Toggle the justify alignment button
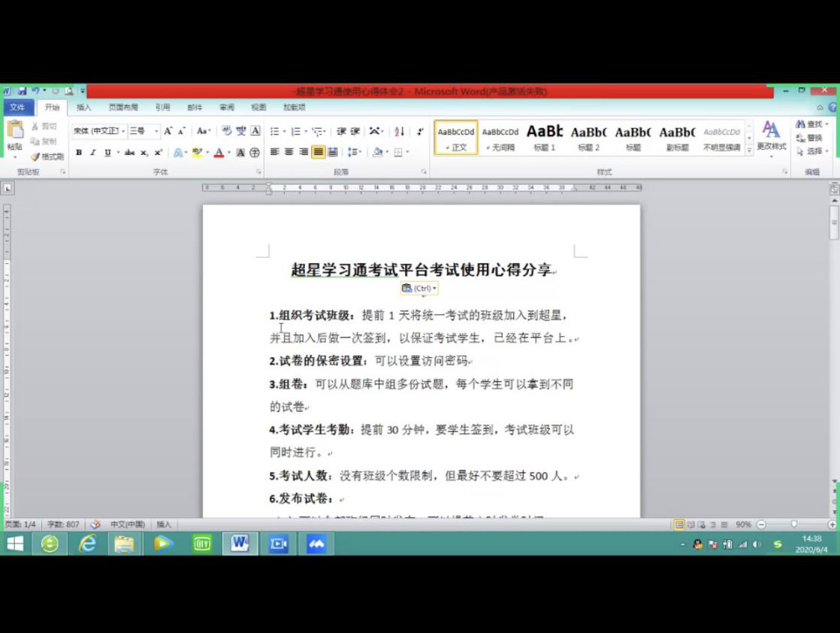This screenshot has height=633, width=840. coord(319,152)
